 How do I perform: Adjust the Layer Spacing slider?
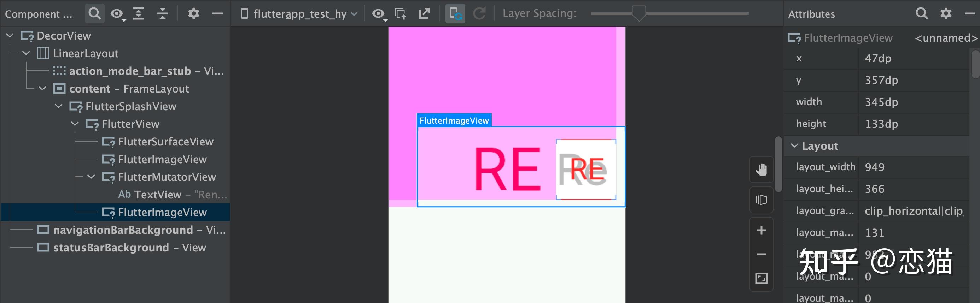tap(639, 14)
